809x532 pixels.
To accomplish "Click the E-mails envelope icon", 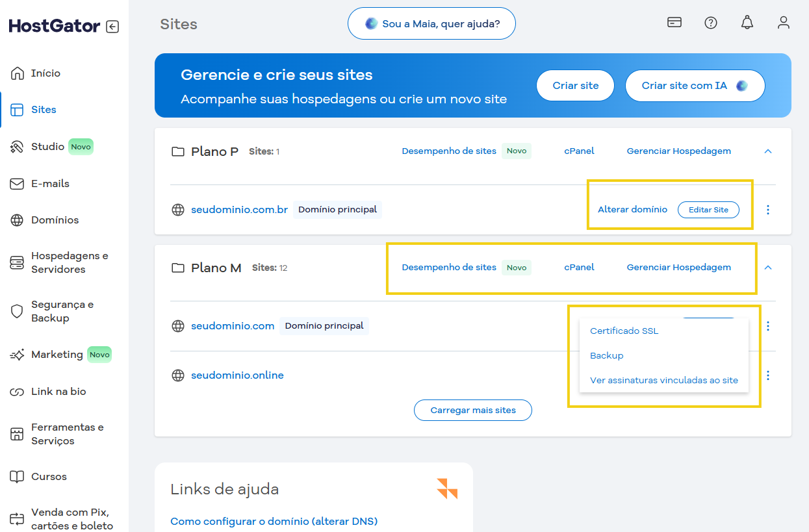I will pyautogui.click(x=18, y=184).
